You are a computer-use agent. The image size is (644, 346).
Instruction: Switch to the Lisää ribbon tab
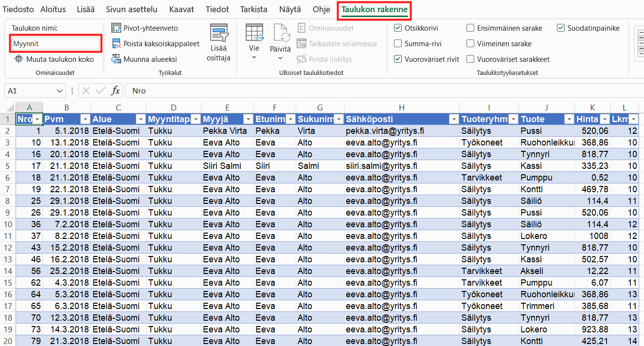pyautogui.click(x=86, y=9)
